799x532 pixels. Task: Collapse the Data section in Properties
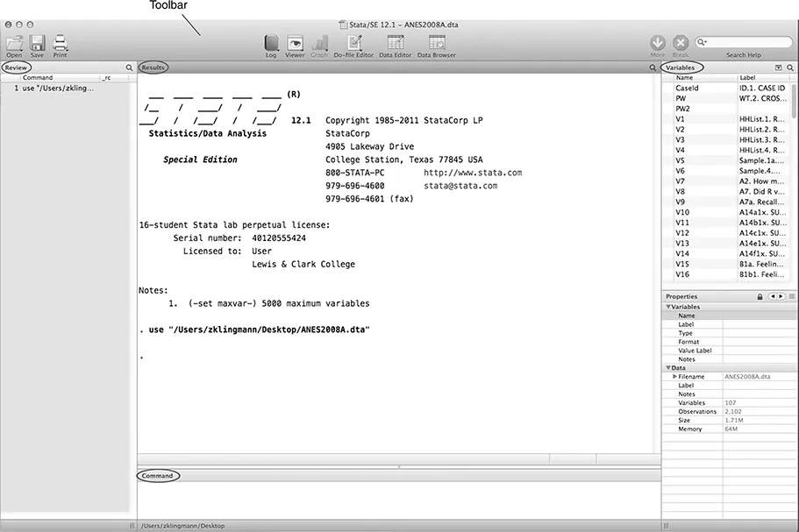point(667,368)
